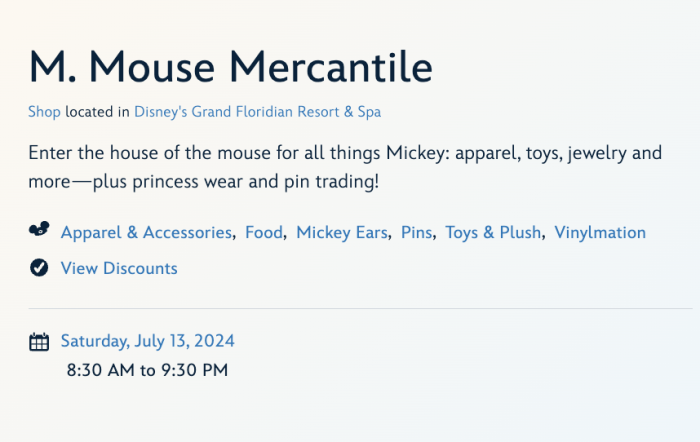The width and height of the screenshot is (700, 442).
Task: Click the "located in" text
Action: (97, 112)
